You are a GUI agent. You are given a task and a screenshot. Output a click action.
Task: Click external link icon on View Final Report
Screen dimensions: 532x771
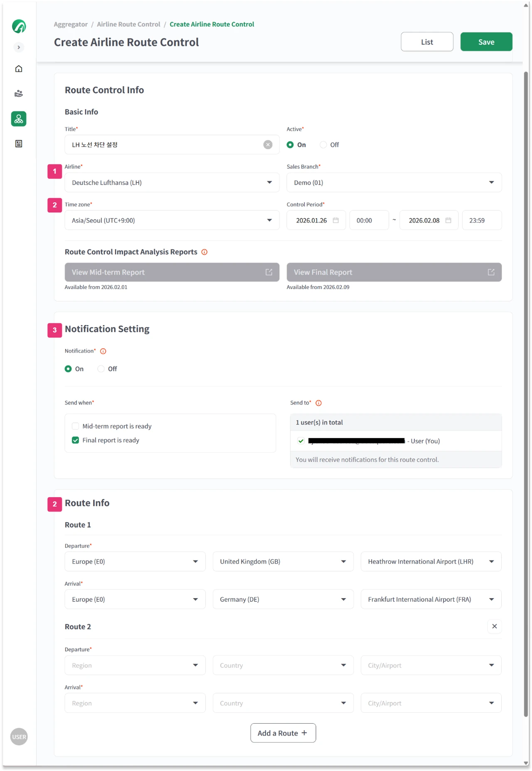click(491, 272)
